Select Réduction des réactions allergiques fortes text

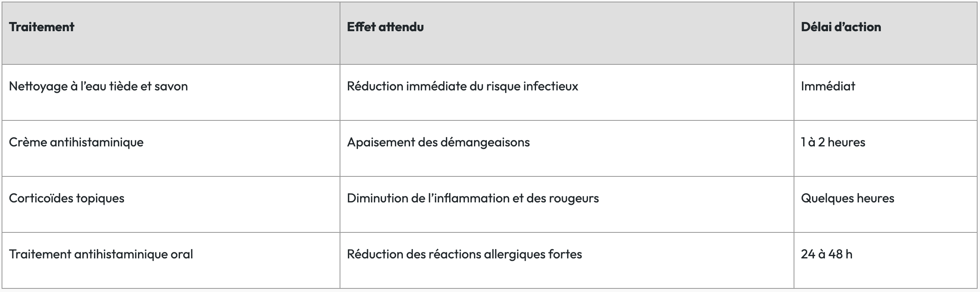(x=464, y=254)
